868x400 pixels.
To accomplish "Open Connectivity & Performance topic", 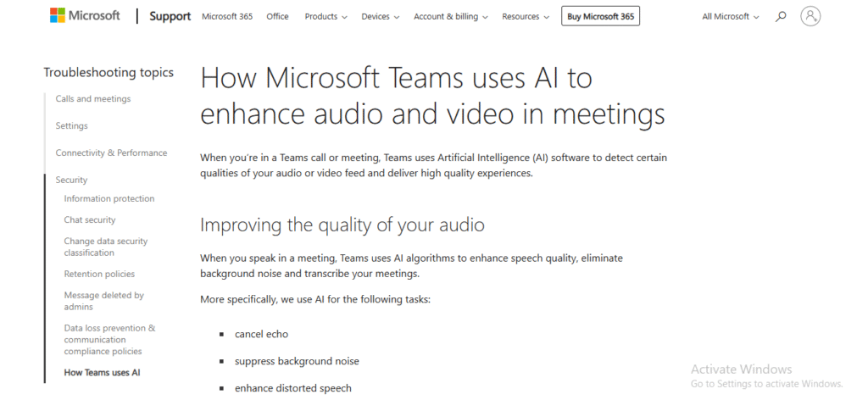I will pos(111,153).
